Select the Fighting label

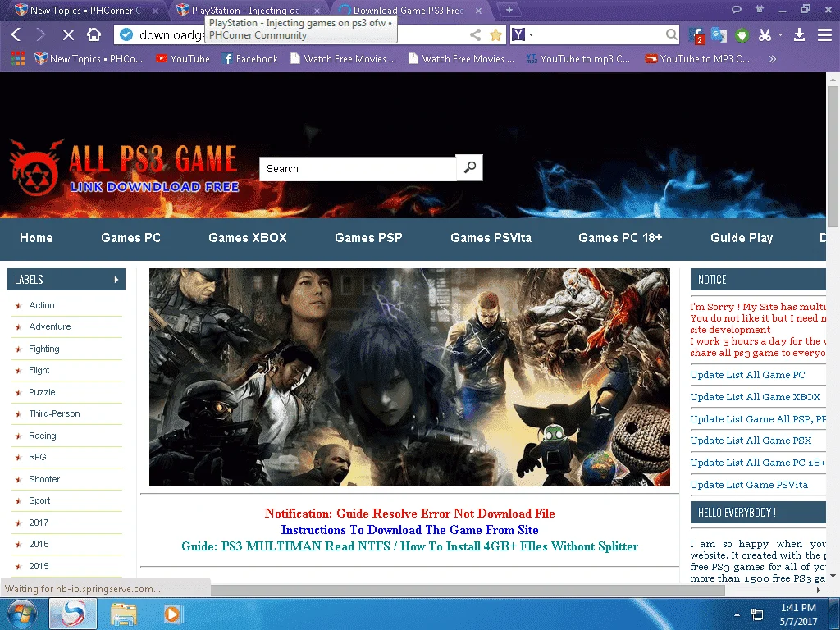44,349
